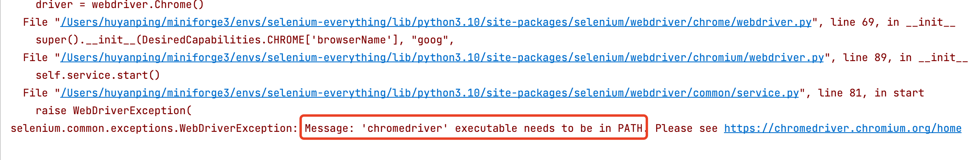Click the super().__init__ DesiredCapabilities code line
This screenshot has width=980, height=160.
(x=245, y=40)
